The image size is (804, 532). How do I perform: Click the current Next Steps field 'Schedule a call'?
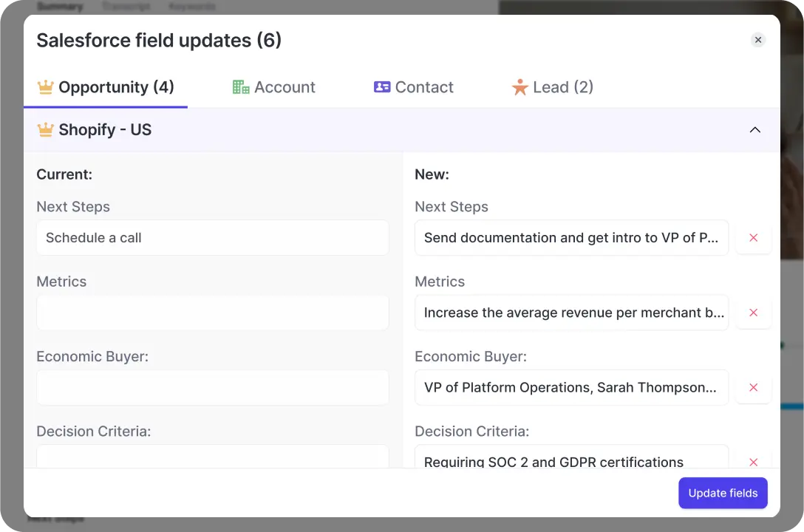click(212, 238)
